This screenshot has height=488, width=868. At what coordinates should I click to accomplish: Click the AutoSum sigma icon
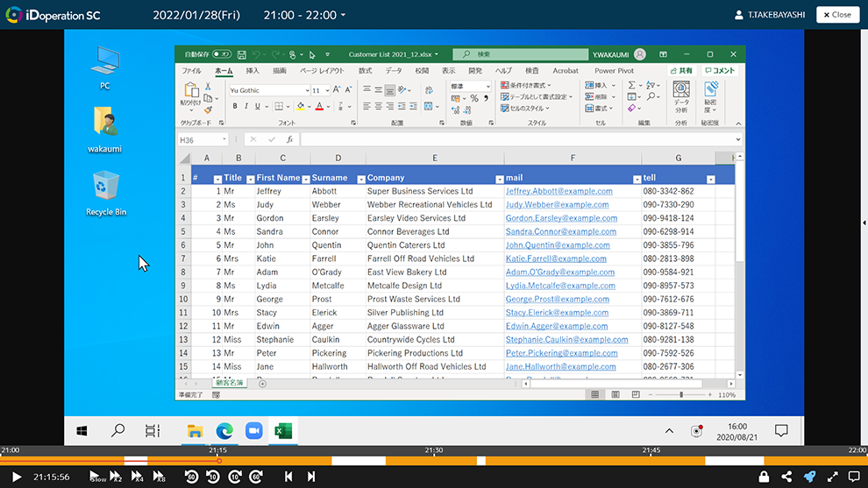click(631, 85)
